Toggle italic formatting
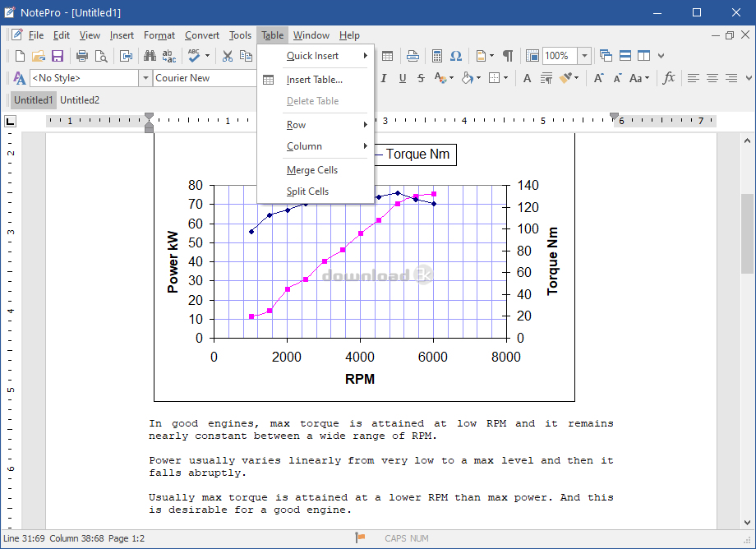 click(x=384, y=78)
